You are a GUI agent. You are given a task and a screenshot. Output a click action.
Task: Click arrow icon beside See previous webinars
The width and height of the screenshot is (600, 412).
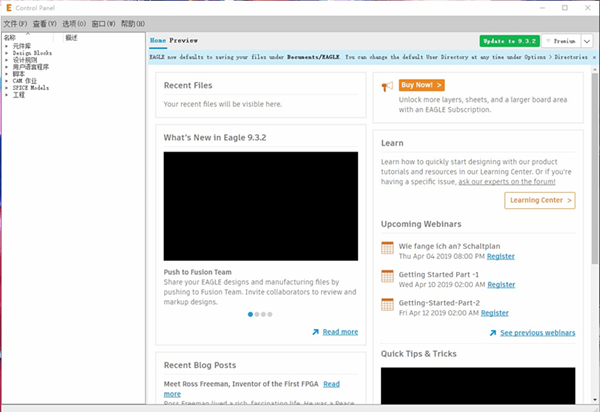(x=493, y=333)
